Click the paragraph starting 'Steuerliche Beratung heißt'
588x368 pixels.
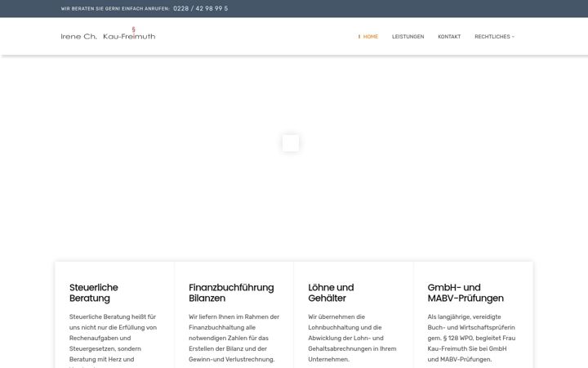(x=114, y=340)
